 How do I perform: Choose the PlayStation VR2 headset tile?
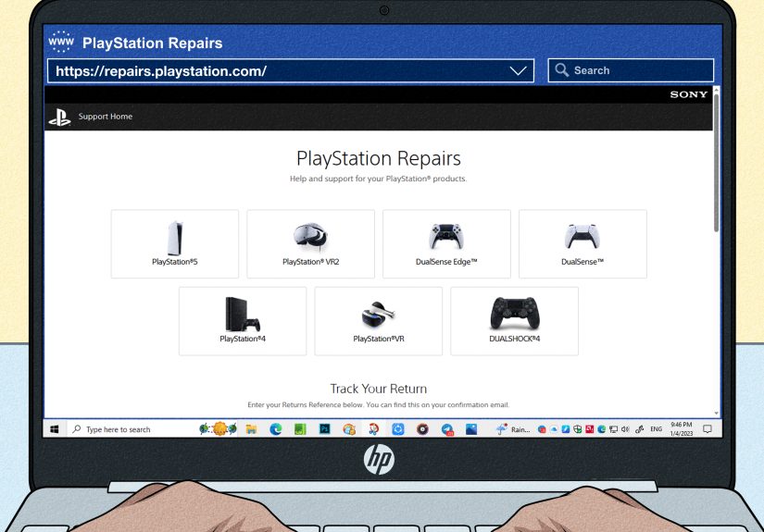(x=311, y=244)
